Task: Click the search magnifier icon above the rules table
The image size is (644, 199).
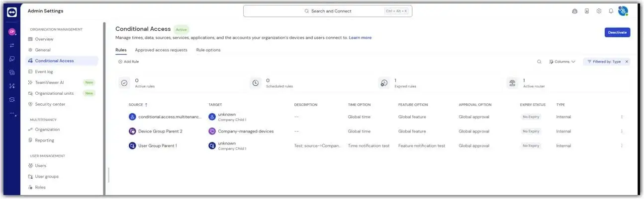Action: (539, 62)
